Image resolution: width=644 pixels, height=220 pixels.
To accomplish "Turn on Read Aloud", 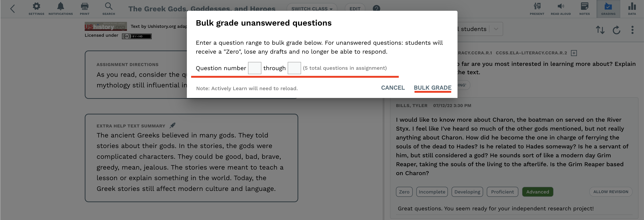I will point(561,9).
